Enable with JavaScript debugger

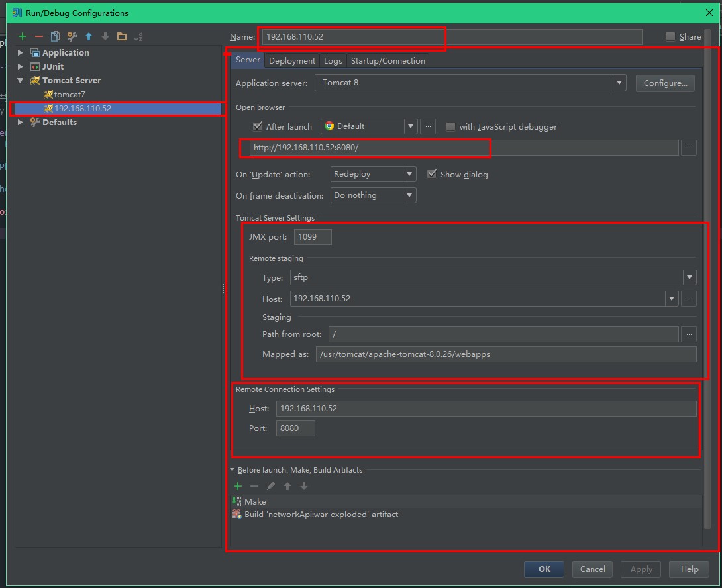click(450, 126)
